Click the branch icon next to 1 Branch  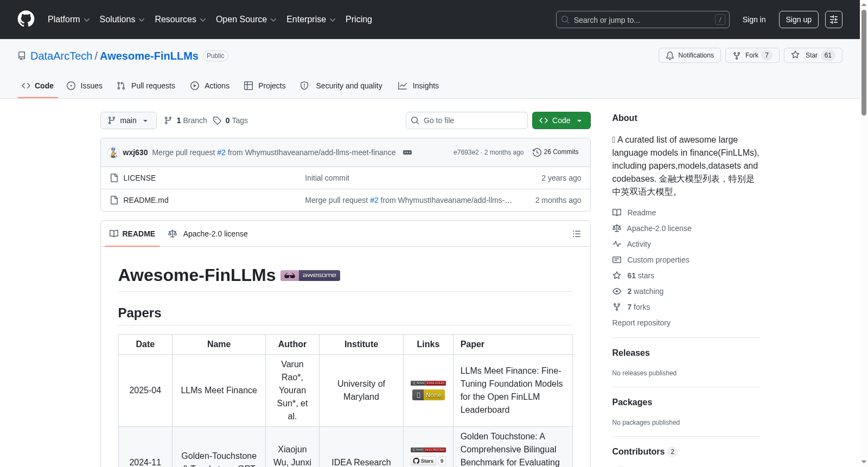click(x=168, y=120)
